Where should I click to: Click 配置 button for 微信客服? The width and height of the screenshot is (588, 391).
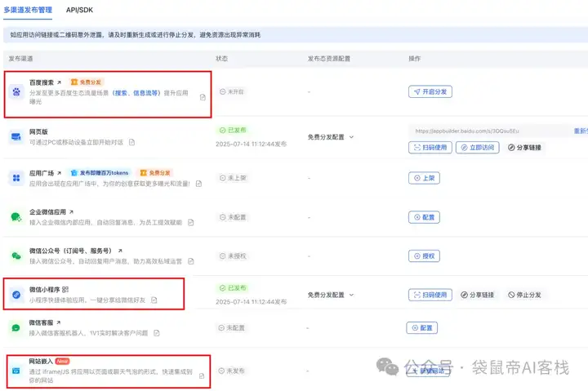pos(422,327)
